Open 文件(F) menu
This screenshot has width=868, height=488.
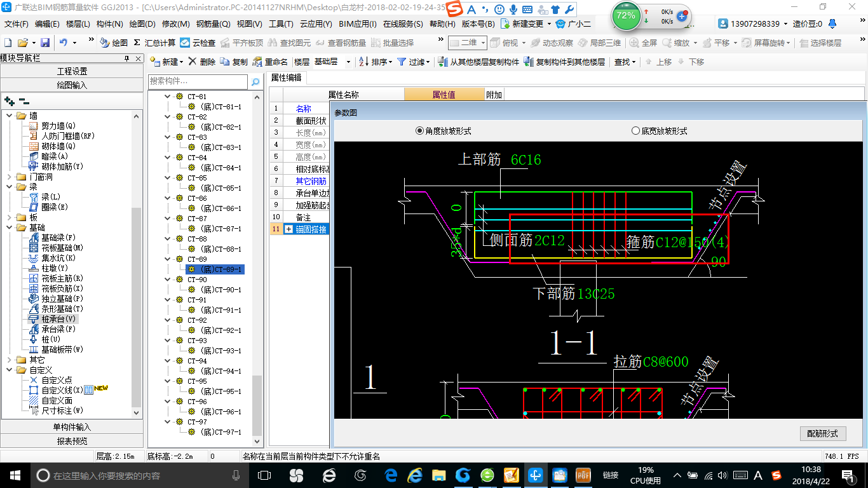click(17, 24)
